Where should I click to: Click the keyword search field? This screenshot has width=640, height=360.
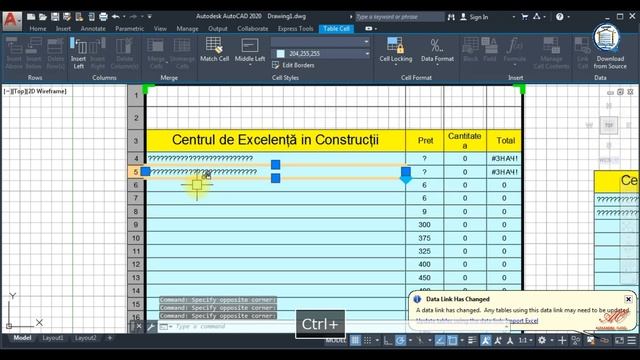400,17
